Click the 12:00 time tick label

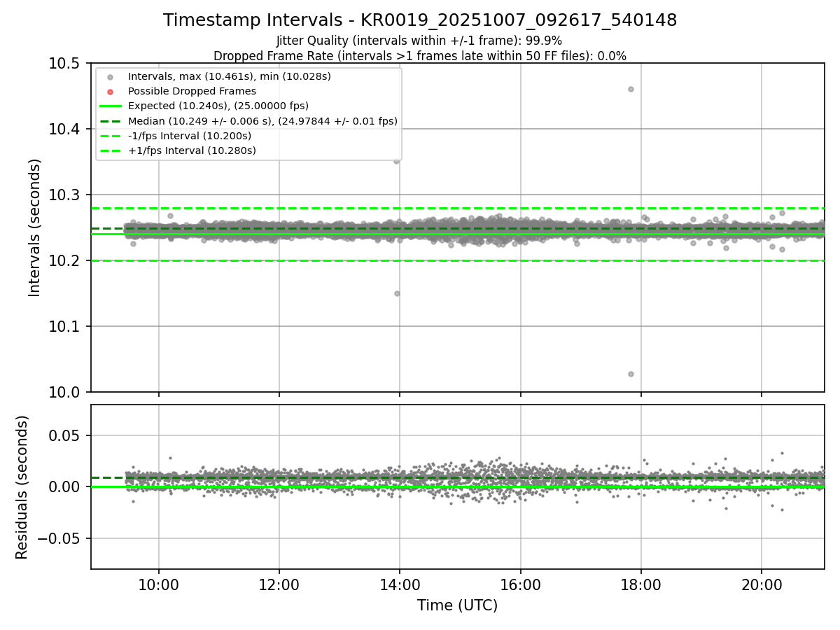(x=279, y=584)
